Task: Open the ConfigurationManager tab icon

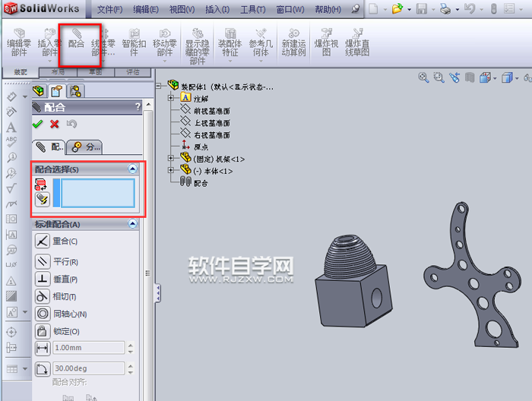Action: (x=76, y=91)
